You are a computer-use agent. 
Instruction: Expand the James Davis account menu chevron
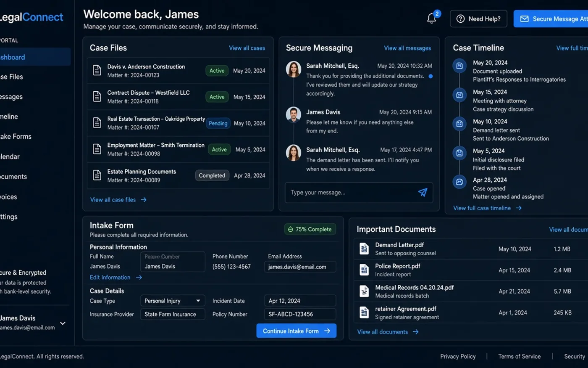[63, 323]
